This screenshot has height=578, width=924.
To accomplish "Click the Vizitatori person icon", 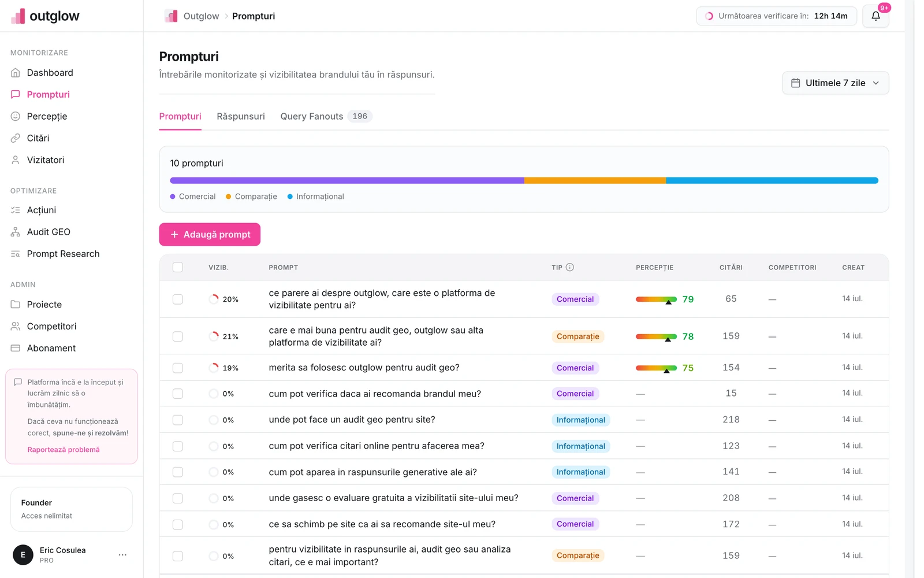I will [x=16, y=160].
